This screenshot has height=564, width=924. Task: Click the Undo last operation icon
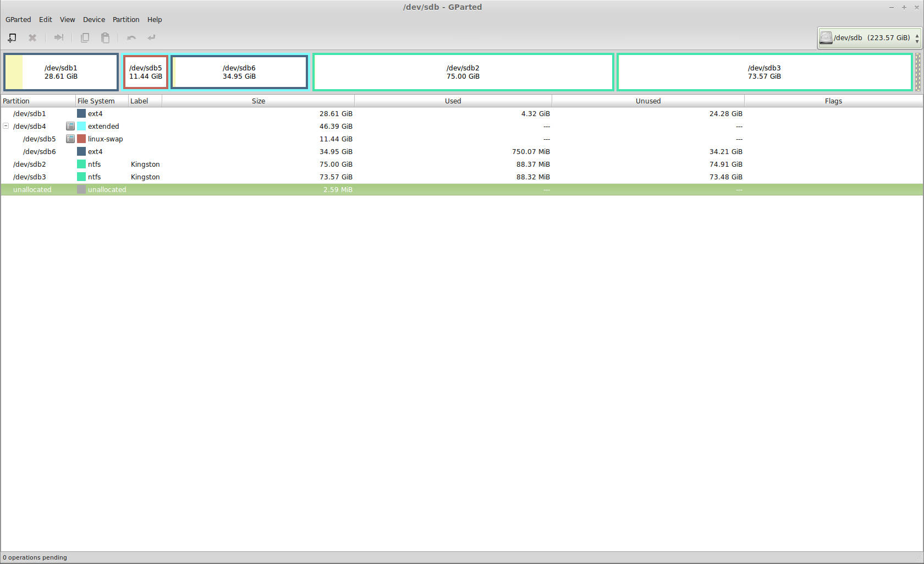click(x=131, y=37)
